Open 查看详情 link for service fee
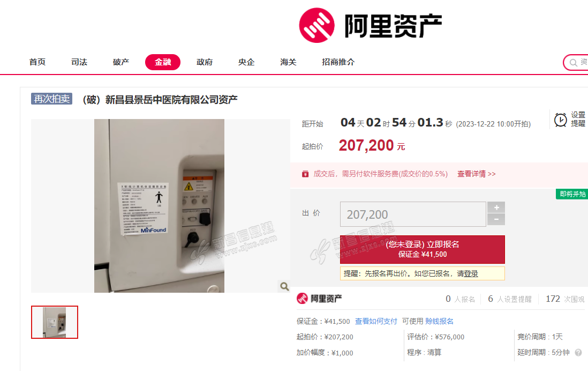This screenshot has height=371, width=588. (x=476, y=174)
